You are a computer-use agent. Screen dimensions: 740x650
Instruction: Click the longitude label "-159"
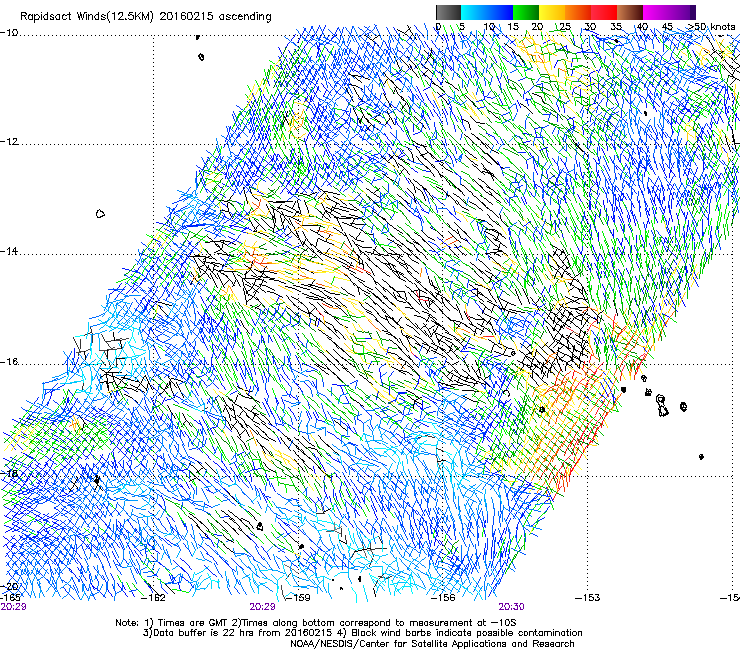(298, 598)
